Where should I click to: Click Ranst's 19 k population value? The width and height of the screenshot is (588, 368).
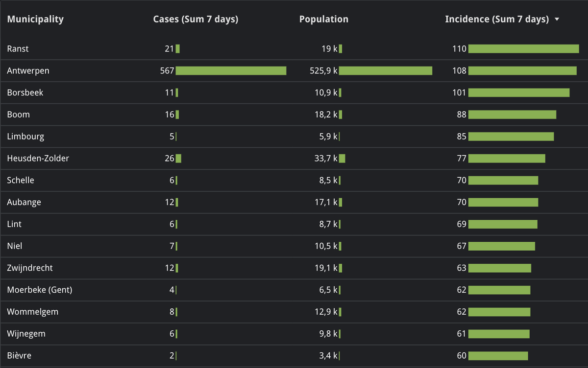(330, 49)
